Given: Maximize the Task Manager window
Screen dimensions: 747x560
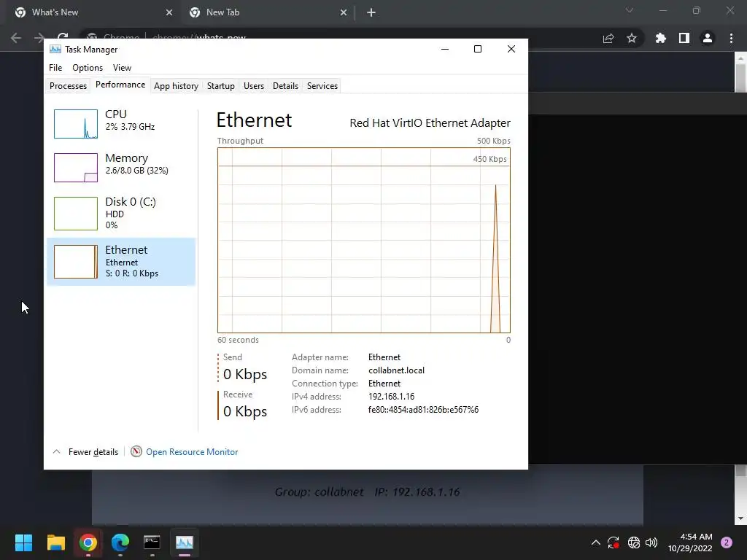Looking at the screenshot, I should (x=478, y=49).
